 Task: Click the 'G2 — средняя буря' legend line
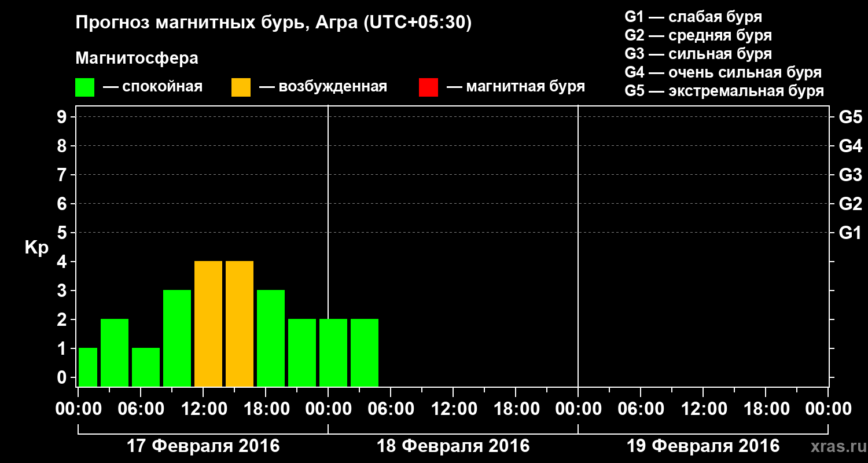point(698,35)
